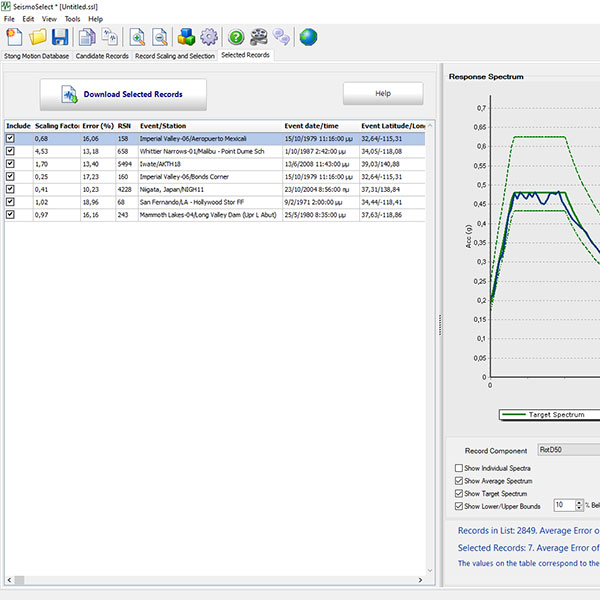Uncheck Include for Imperial Valley-06/Bonds Corner
600x600 pixels.
(10, 176)
